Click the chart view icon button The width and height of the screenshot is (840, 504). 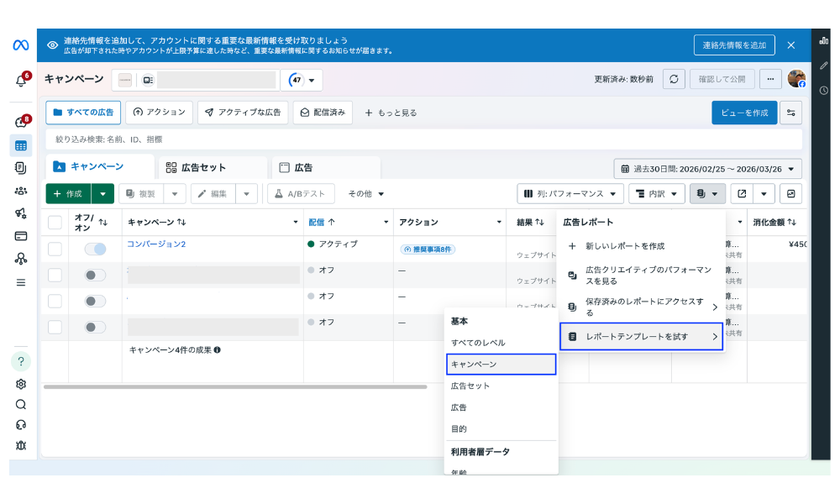point(790,194)
